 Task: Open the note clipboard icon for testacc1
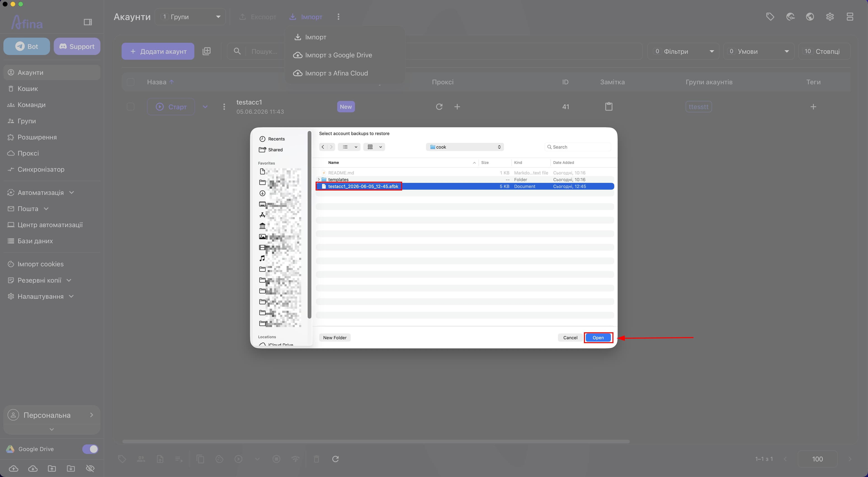click(x=609, y=106)
